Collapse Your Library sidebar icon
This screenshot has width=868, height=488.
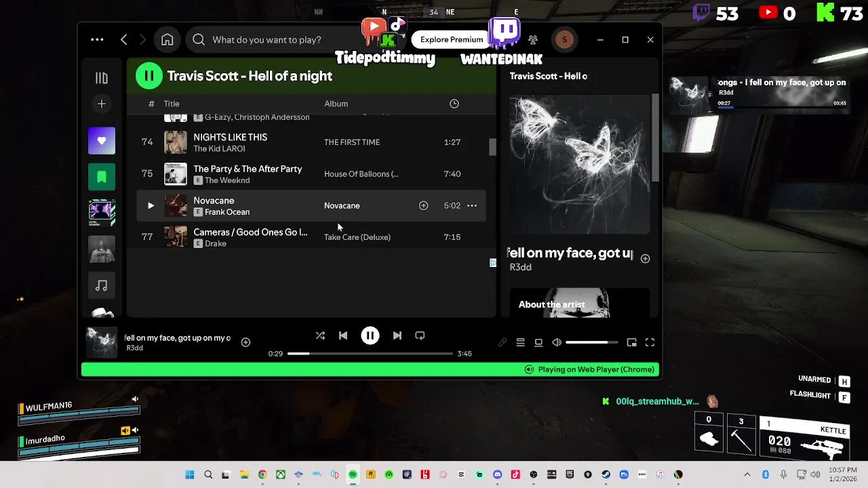(x=101, y=78)
